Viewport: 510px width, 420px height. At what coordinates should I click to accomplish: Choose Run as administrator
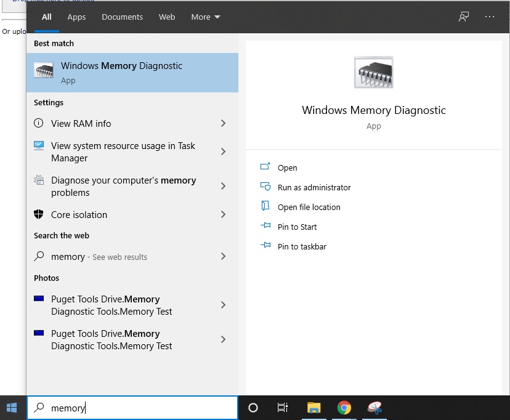point(314,188)
